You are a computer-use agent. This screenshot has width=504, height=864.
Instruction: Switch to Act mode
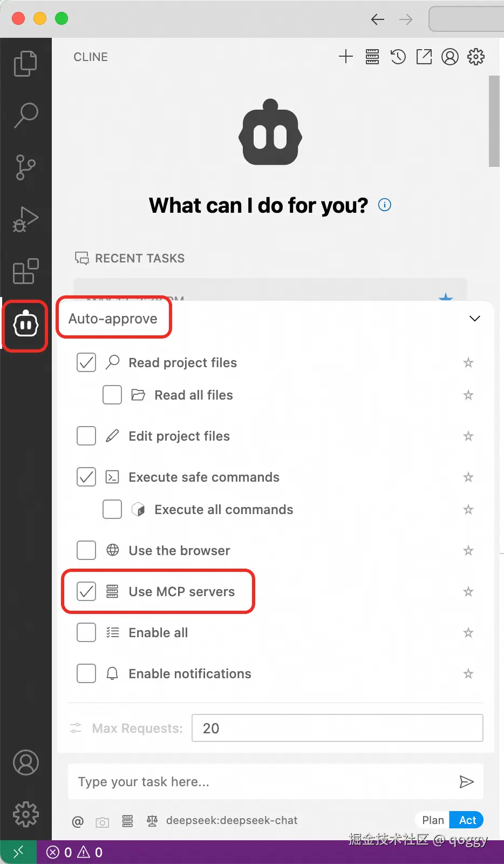pos(467,820)
